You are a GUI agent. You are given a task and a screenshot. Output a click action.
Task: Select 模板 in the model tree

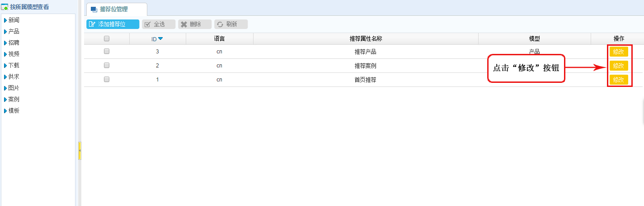tap(14, 111)
